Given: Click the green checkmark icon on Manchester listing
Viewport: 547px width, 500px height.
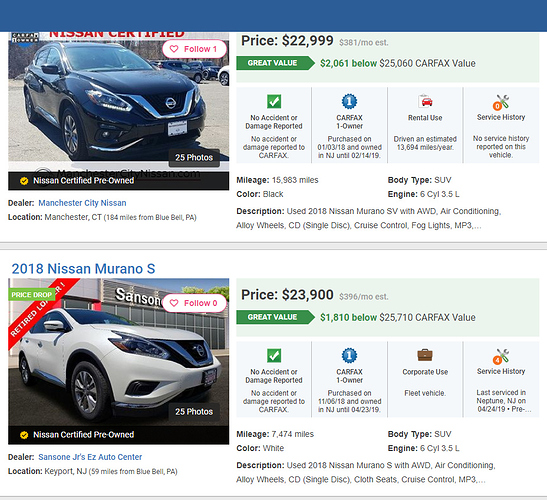Looking at the screenshot, I should (x=274, y=102).
